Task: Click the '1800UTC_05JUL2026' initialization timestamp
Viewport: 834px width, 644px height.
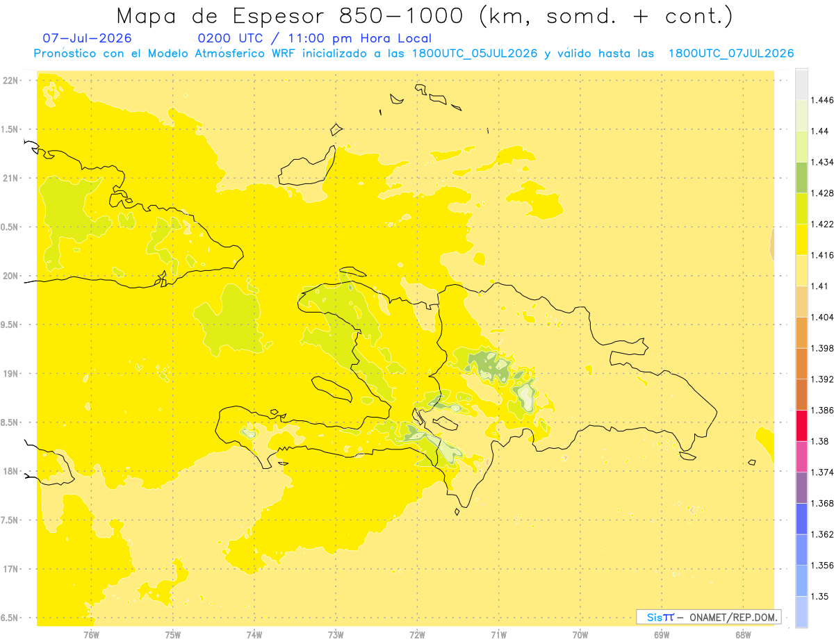Action: pyautogui.click(x=475, y=53)
